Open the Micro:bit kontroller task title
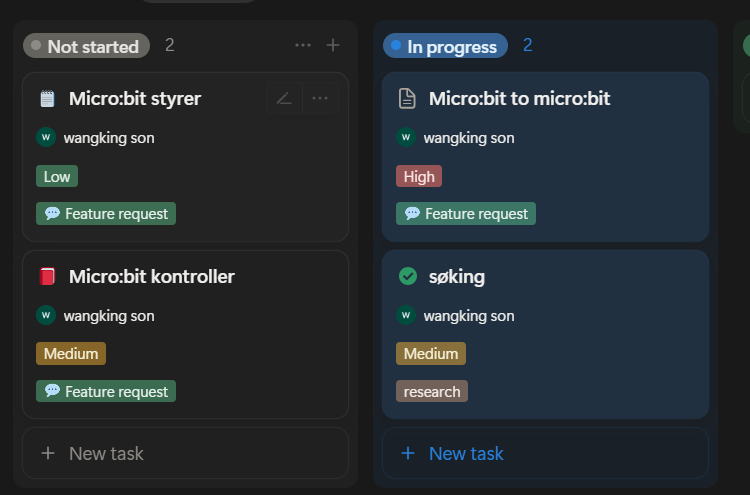 pyautogui.click(x=152, y=276)
